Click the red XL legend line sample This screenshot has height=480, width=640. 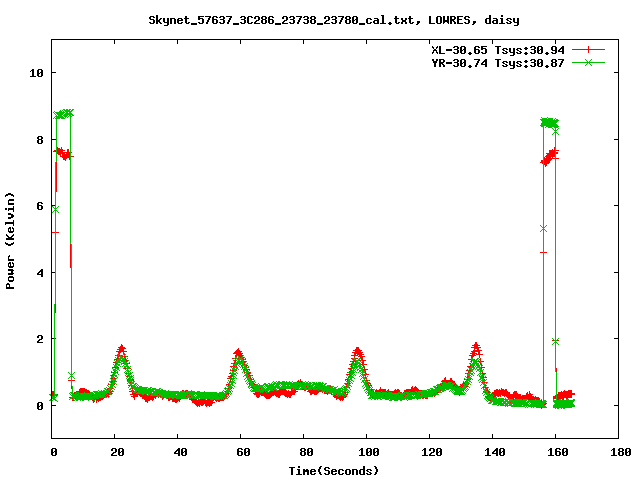(588, 50)
